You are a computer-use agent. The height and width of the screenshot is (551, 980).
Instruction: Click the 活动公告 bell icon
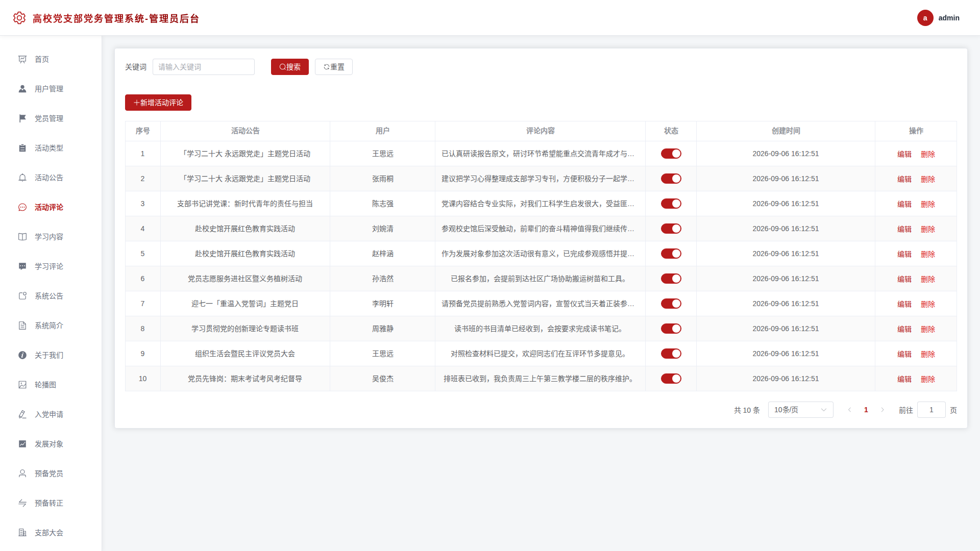(22, 178)
